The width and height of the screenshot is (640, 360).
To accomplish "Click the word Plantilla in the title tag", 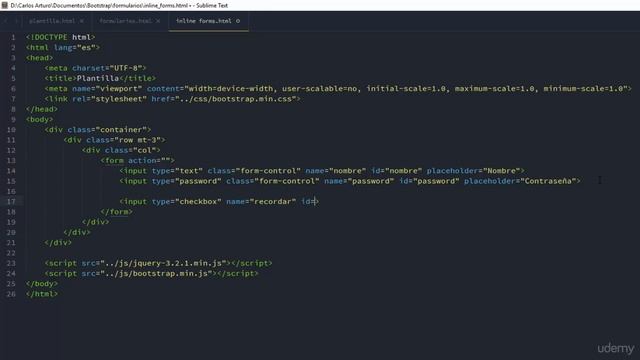I will coord(98,78).
